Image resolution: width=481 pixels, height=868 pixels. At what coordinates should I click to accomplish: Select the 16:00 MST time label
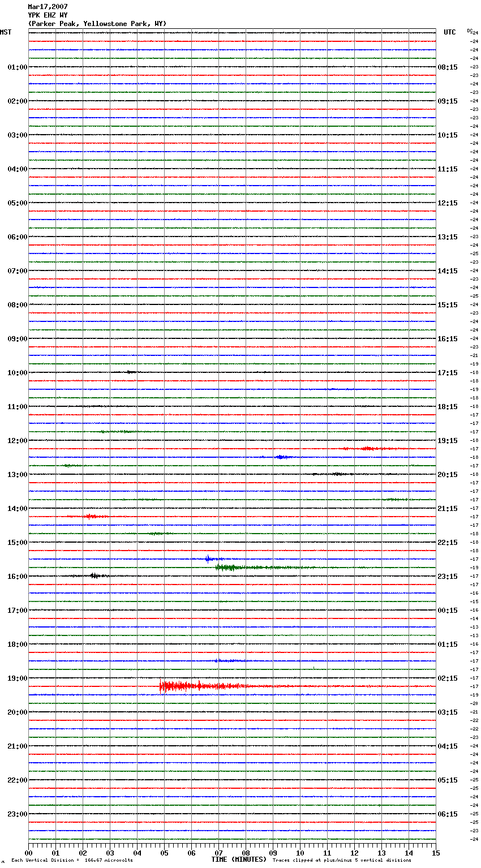[x=18, y=577]
